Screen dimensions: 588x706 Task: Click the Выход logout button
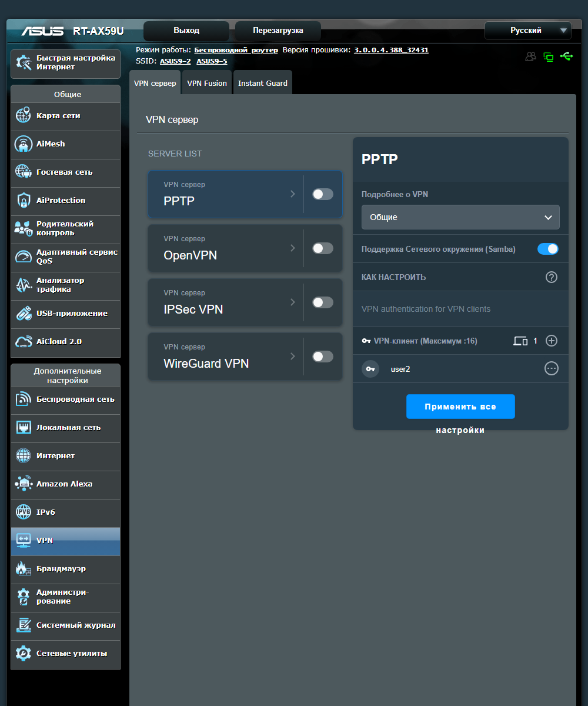click(x=186, y=31)
